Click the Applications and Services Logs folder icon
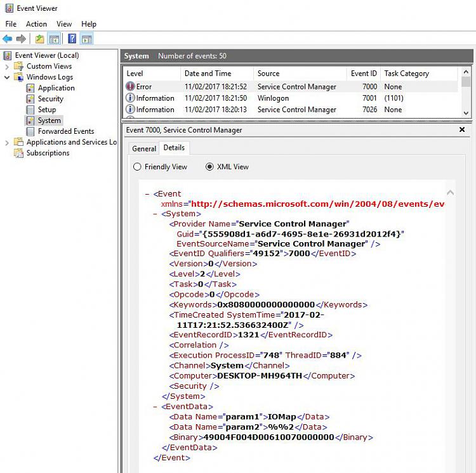 click(19, 142)
